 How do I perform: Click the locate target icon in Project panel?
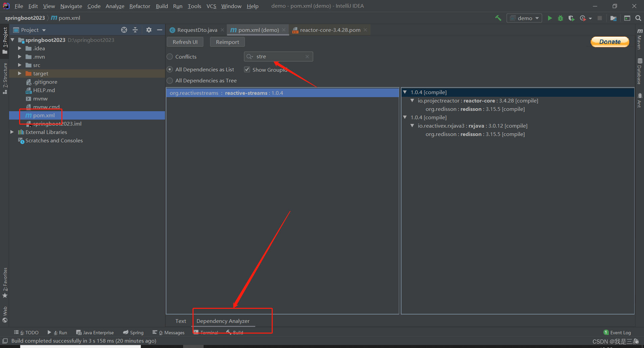coord(124,30)
